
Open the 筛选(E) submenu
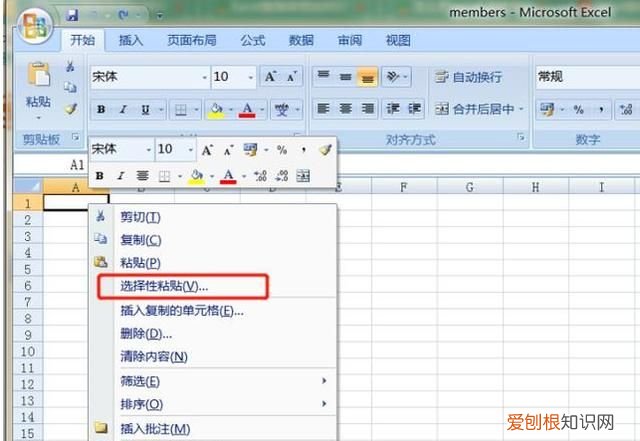click(213, 381)
